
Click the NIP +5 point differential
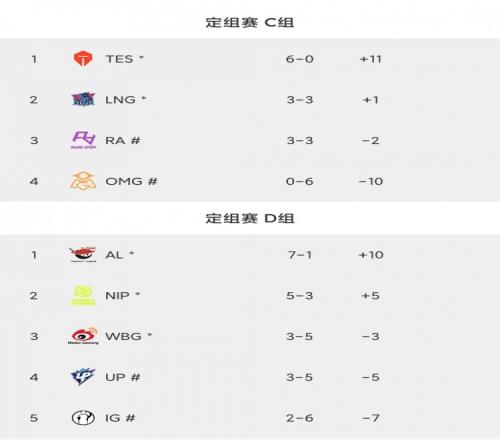click(370, 296)
